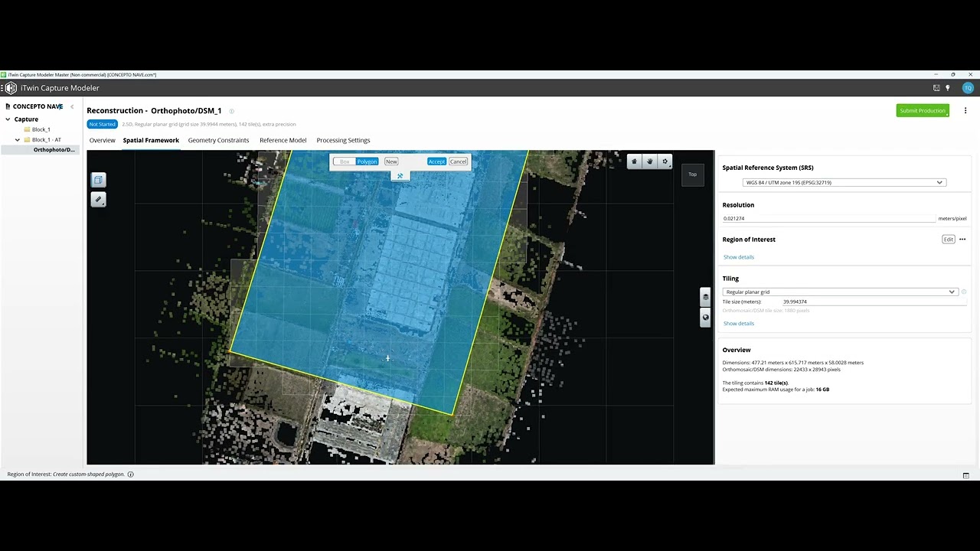Select Block_1 - AT in the tree

click(x=47, y=140)
